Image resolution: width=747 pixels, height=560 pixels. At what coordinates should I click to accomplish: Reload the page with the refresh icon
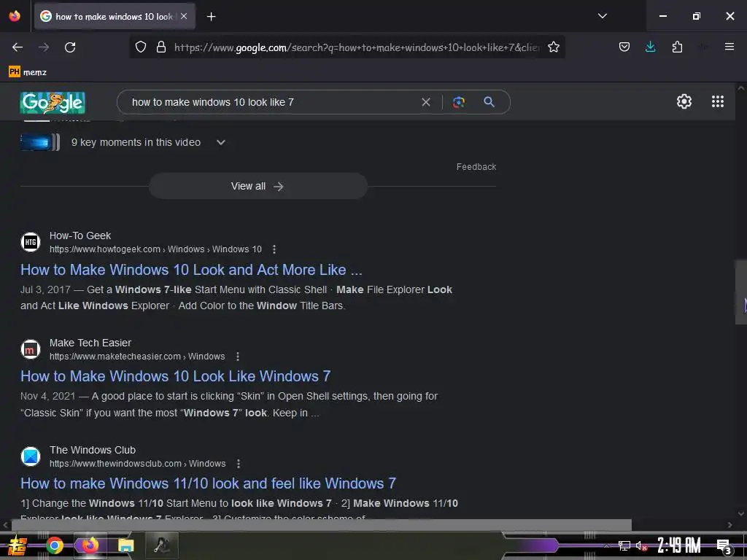coord(70,47)
